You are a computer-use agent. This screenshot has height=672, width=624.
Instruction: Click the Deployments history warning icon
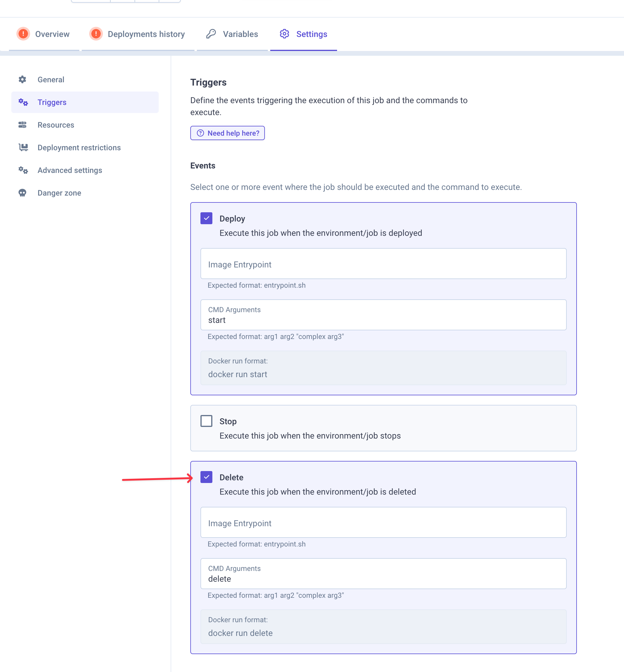96,34
